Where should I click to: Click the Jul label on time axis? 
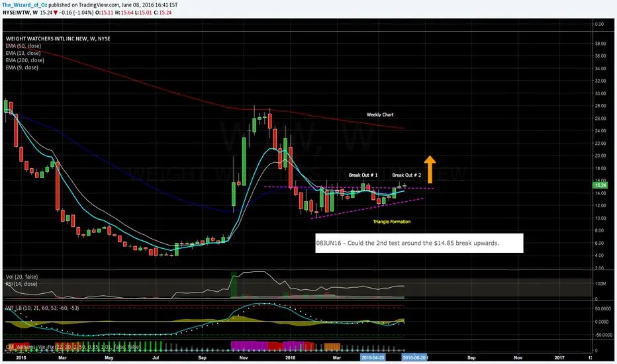[x=156, y=357]
